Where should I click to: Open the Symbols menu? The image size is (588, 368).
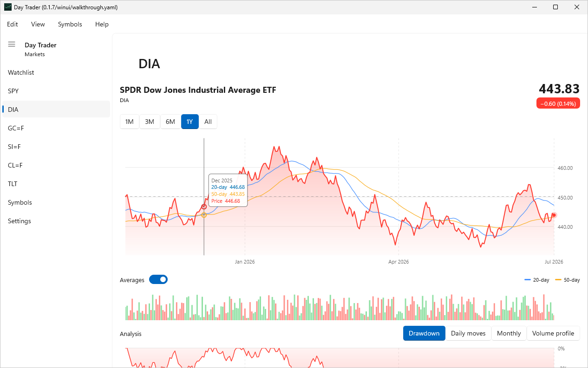click(70, 24)
